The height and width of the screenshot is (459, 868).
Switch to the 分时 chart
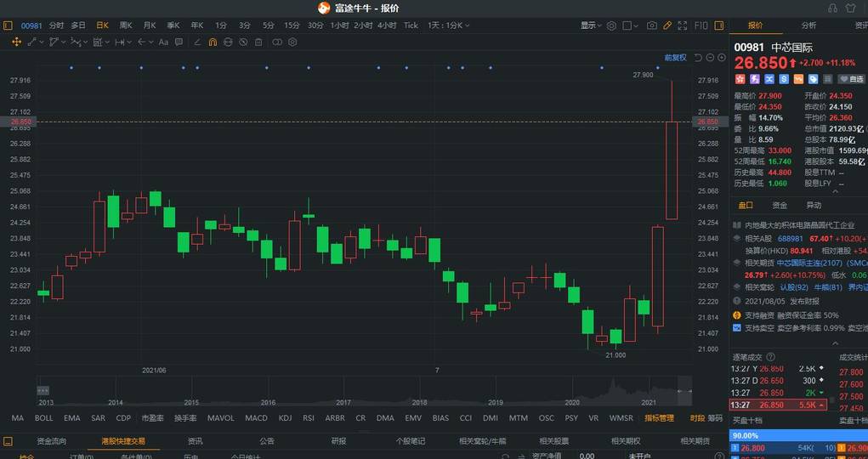[x=56, y=25]
